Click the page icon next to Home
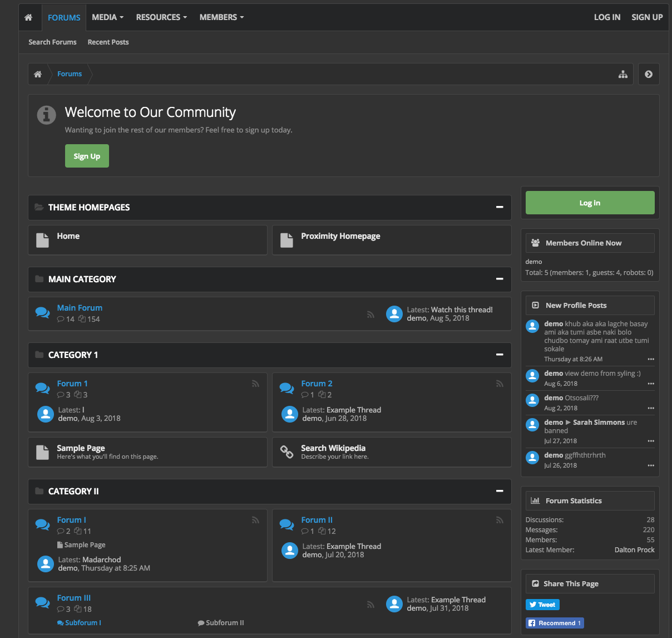672x638 pixels. [42, 240]
